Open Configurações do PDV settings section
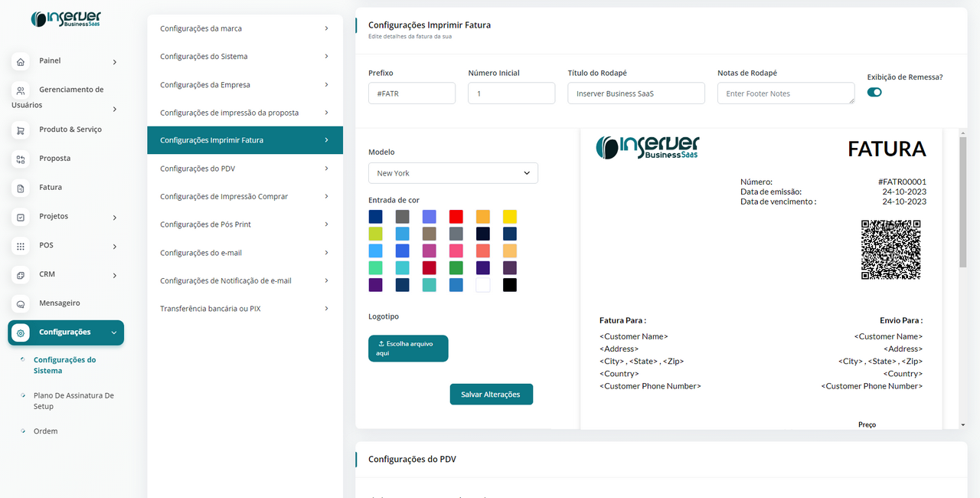 coord(244,169)
